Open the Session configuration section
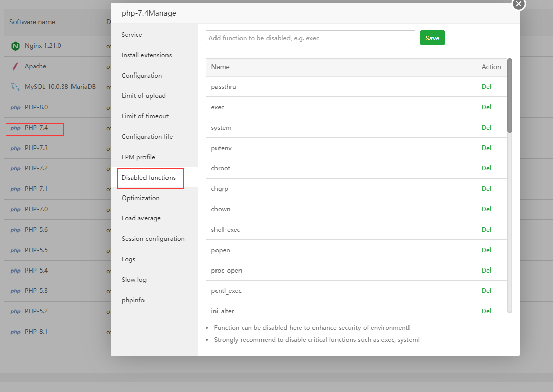Image resolution: width=553 pixels, height=392 pixels. 153,238
